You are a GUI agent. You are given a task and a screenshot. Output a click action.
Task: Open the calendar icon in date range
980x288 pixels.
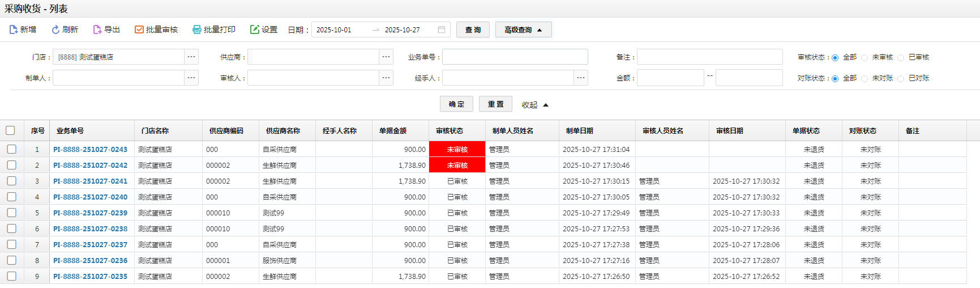click(442, 29)
